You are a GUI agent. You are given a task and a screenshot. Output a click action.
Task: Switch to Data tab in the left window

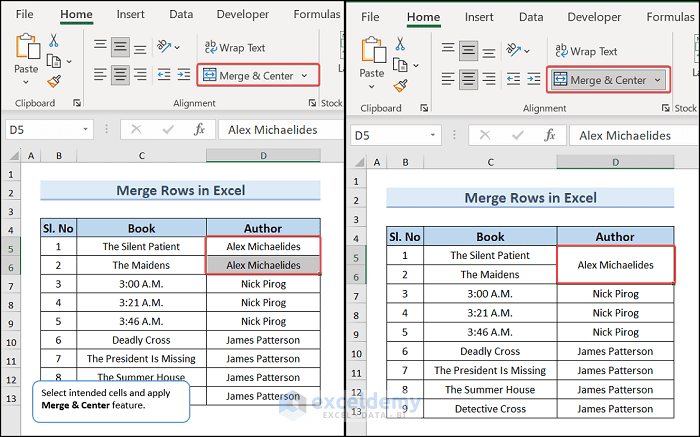coord(181,14)
